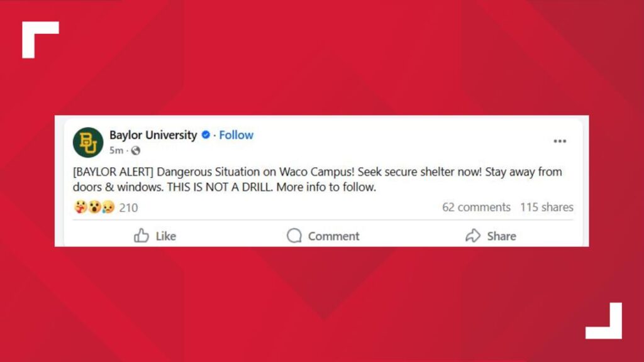The width and height of the screenshot is (644, 362).
Task: Click the blue verified badge
Action: coord(206,135)
